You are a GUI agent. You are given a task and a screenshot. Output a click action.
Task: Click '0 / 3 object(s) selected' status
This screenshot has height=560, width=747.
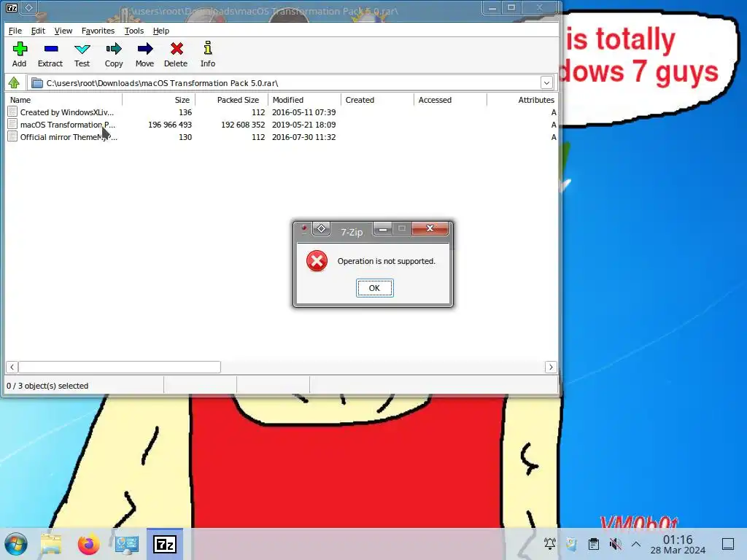tap(47, 386)
